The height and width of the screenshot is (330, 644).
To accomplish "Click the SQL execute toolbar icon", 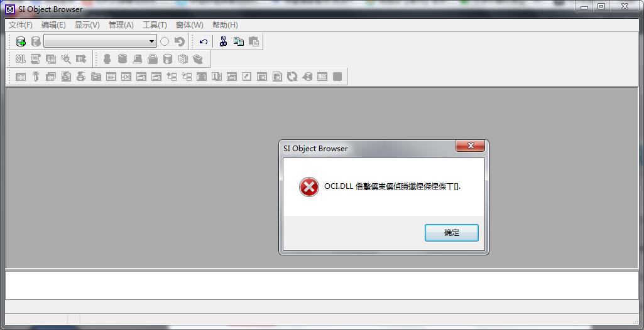I will pyautogui.click(x=21, y=59).
